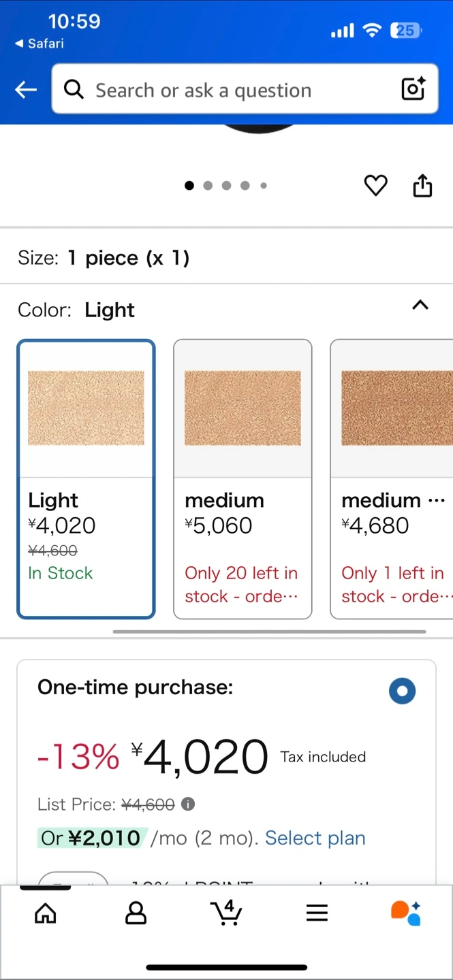The height and width of the screenshot is (980, 453).
Task: Open the Size 1 piece selector
Action: (226, 258)
